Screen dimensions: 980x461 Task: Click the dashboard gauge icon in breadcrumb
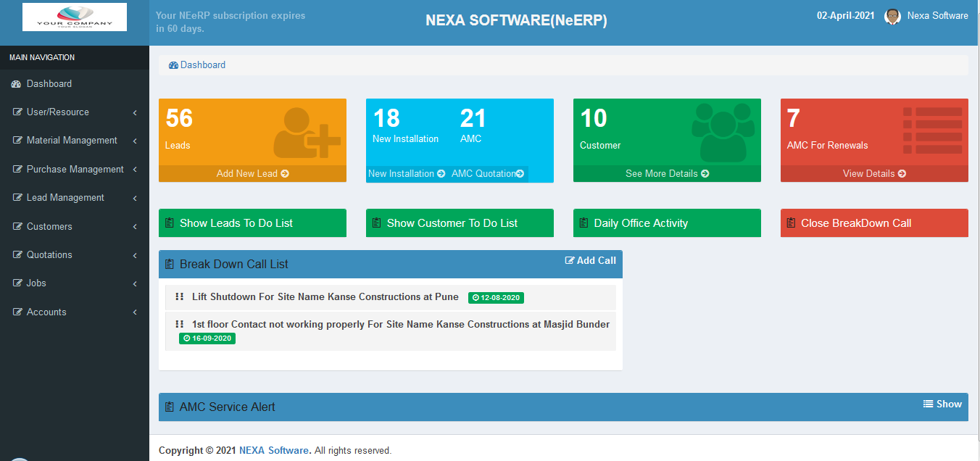tap(173, 65)
